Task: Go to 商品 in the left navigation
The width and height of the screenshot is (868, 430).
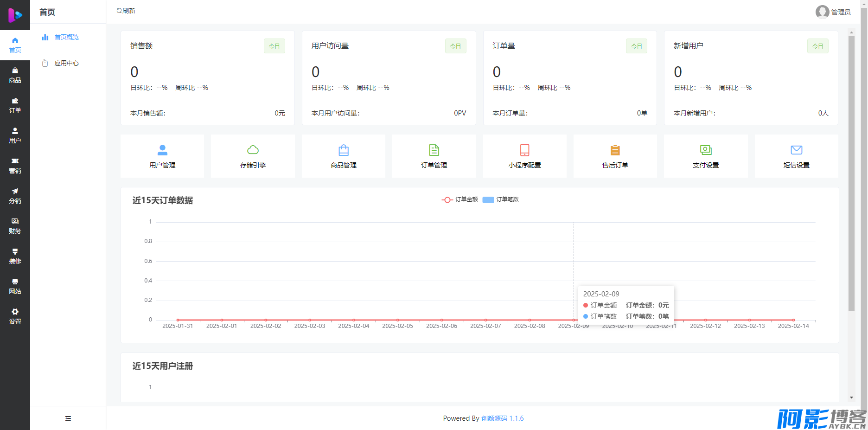Action: (15, 75)
